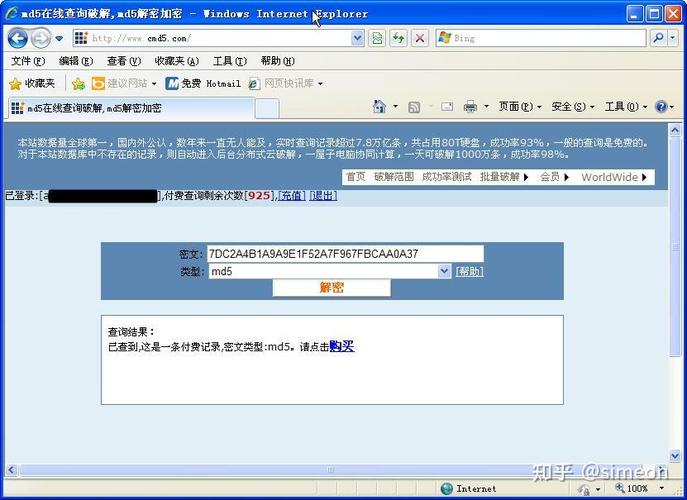Click the 购买 purchase link
The height and width of the screenshot is (500, 687).
pos(342,346)
